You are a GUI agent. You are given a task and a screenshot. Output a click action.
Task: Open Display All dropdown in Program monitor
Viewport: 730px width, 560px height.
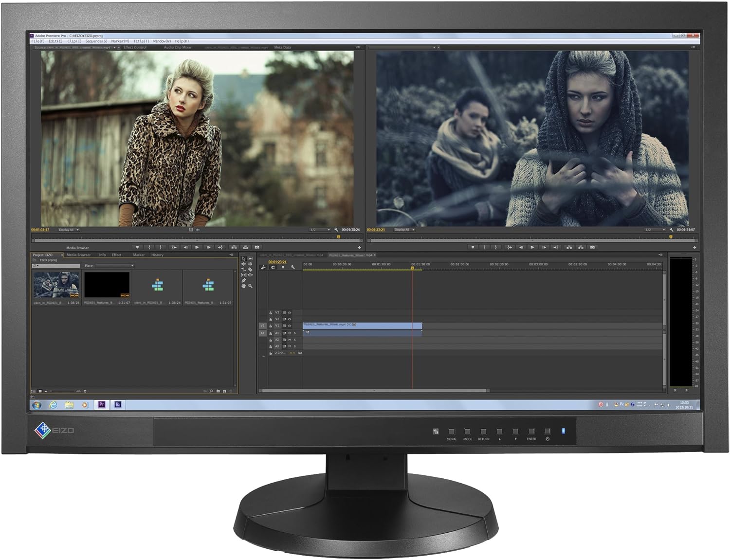coord(404,230)
